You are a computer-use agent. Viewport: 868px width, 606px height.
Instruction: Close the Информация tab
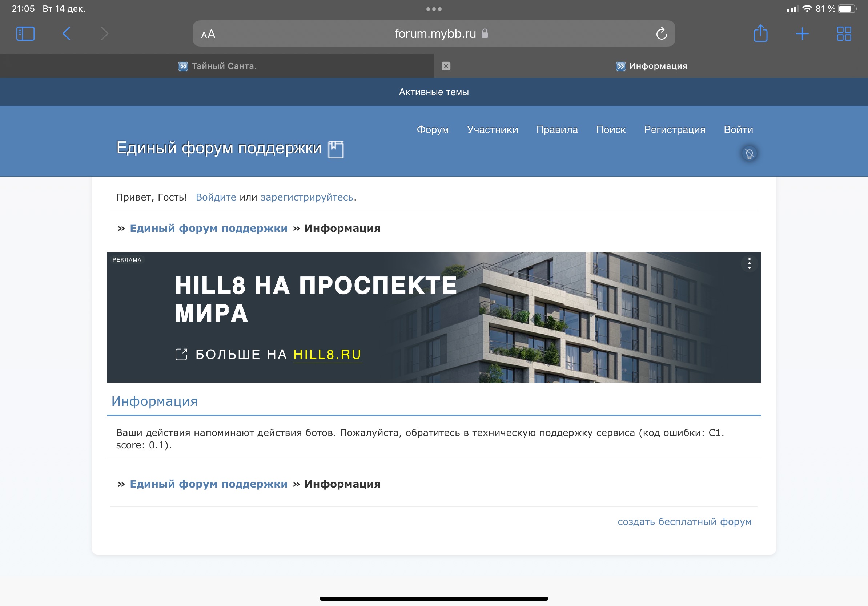point(446,66)
